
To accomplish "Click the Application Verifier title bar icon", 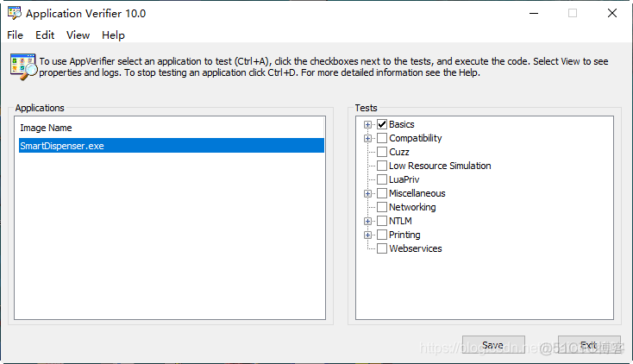I will click(x=14, y=14).
